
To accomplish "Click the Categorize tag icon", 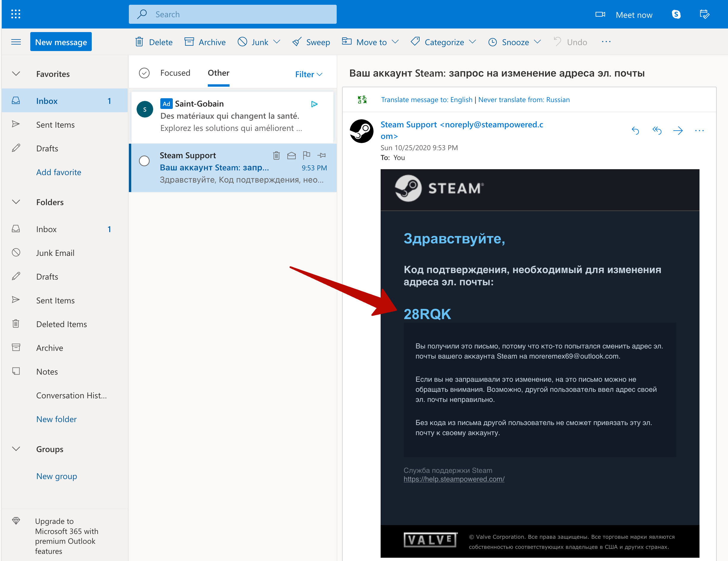I will coord(415,41).
